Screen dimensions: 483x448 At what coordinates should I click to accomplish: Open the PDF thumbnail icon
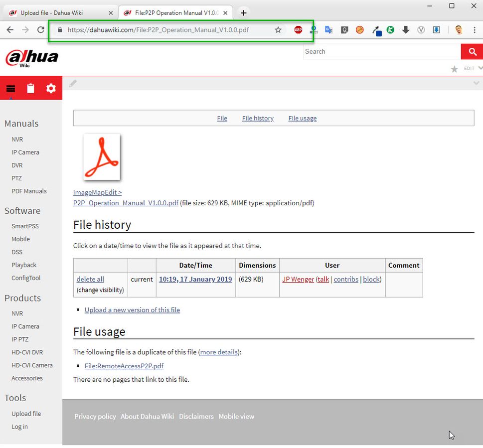102,156
